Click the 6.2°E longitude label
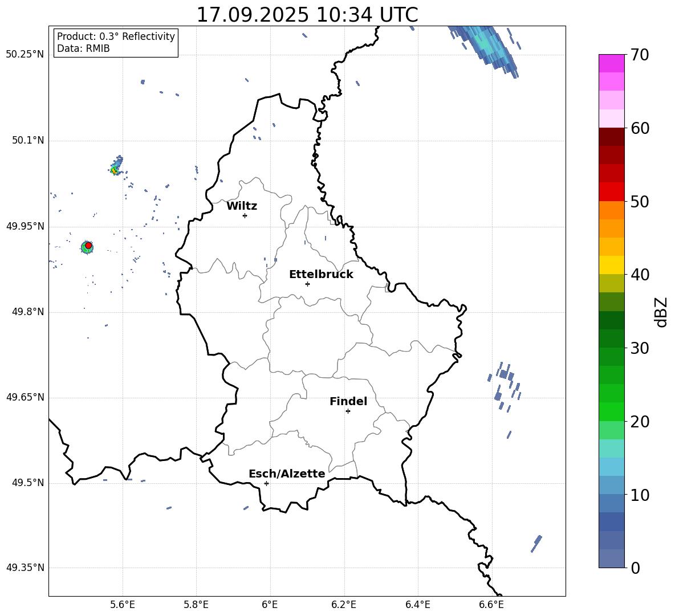Screen dimensions: 675x616 344,605
